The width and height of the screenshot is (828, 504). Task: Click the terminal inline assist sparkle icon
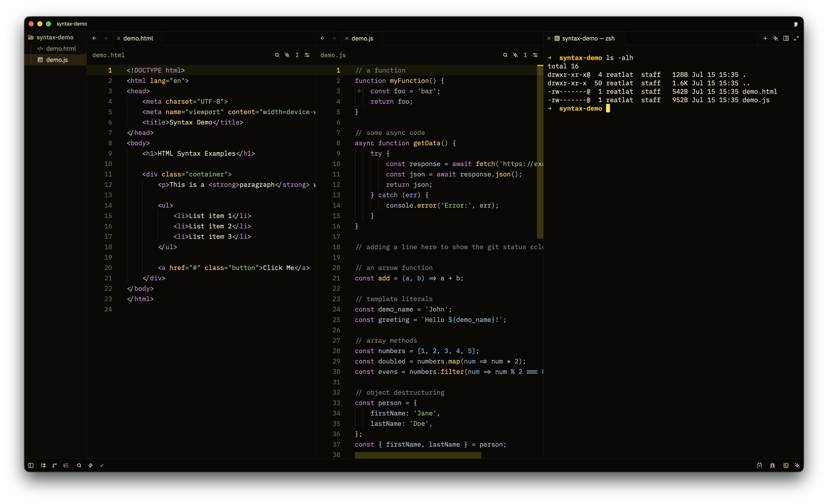[x=776, y=38]
